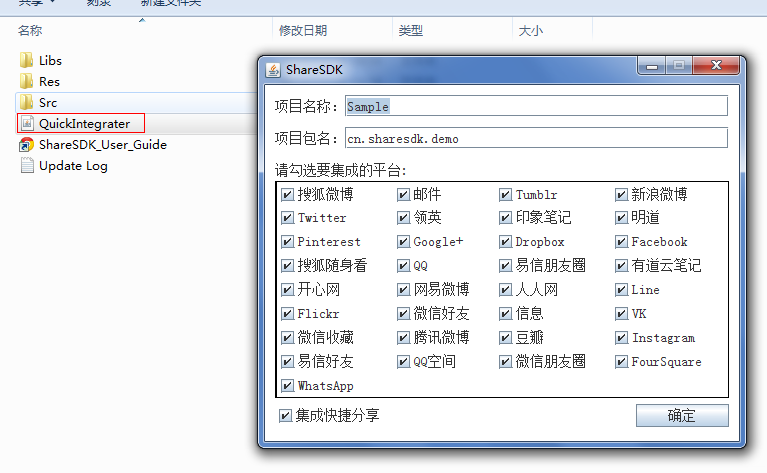
Task: Uncheck the Flickr platform checkbox
Action: (288, 314)
